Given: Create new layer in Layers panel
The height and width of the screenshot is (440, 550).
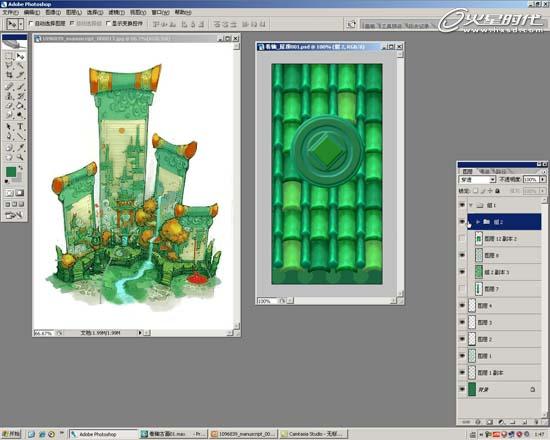Looking at the screenshot, I should pos(525,422).
